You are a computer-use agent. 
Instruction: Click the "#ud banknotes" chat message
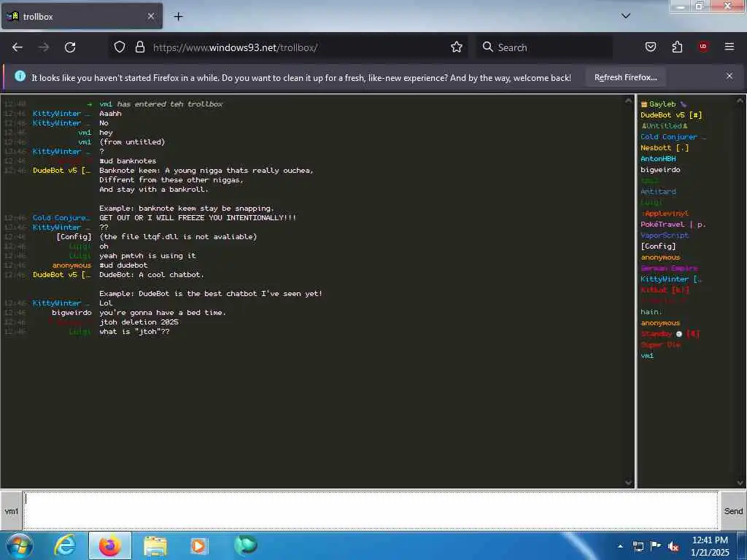(x=128, y=161)
